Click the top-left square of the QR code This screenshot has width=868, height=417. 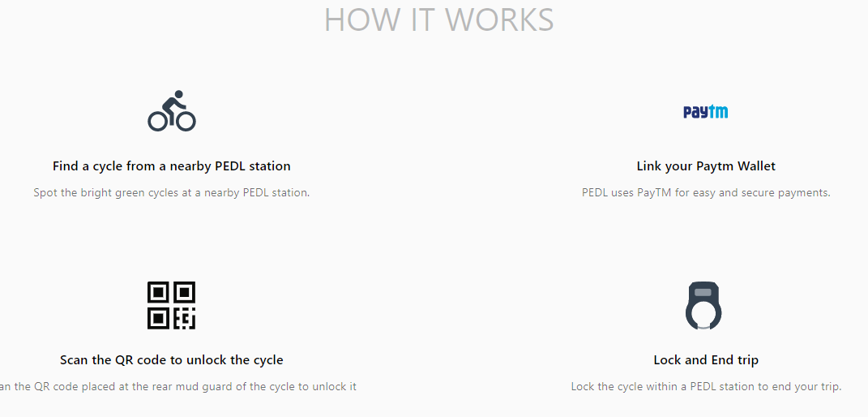pyautogui.click(x=158, y=292)
